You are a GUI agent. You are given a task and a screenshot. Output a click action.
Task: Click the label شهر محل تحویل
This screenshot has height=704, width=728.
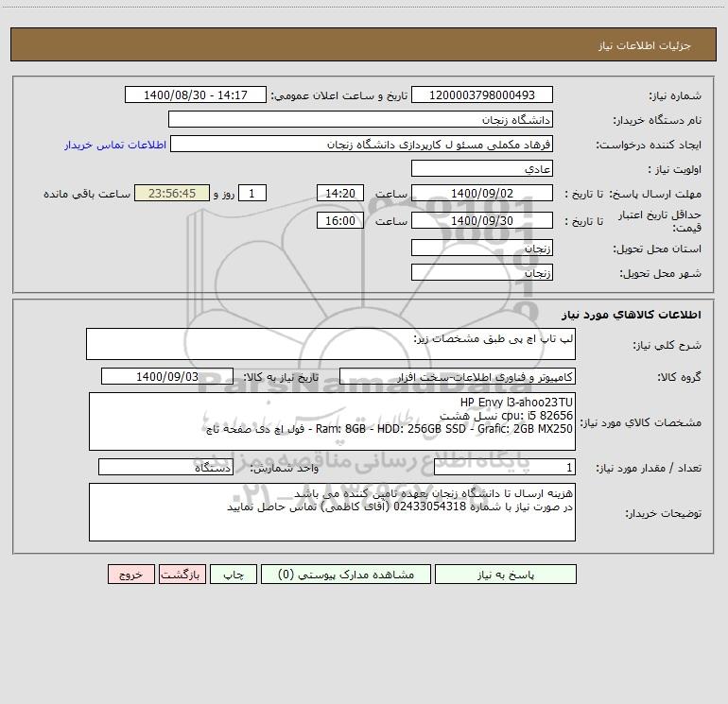[x=660, y=273]
